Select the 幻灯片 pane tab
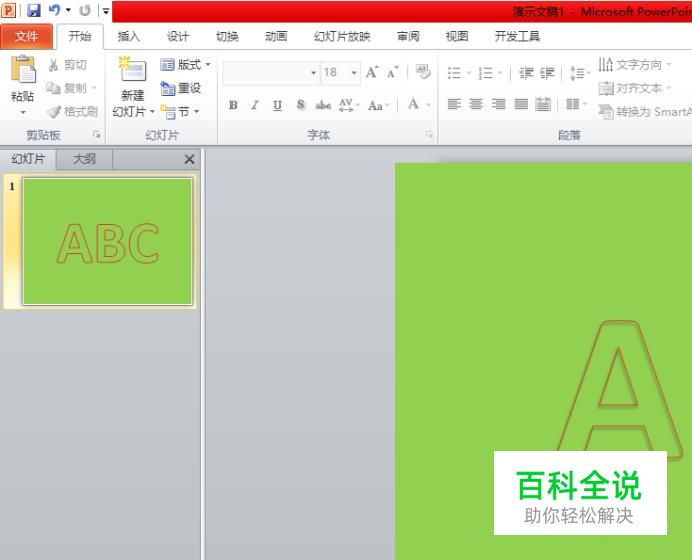Image resolution: width=692 pixels, height=560 pixels. coord(28,159)
